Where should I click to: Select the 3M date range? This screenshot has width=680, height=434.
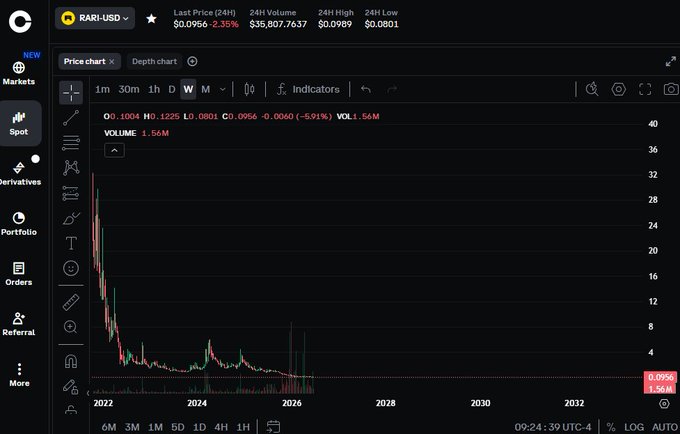(x=132, y=427)
